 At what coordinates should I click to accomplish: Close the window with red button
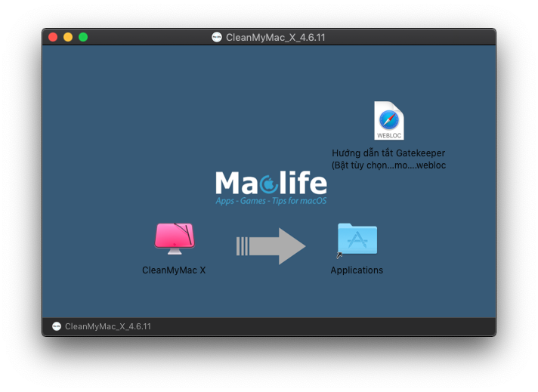[53, 37]
